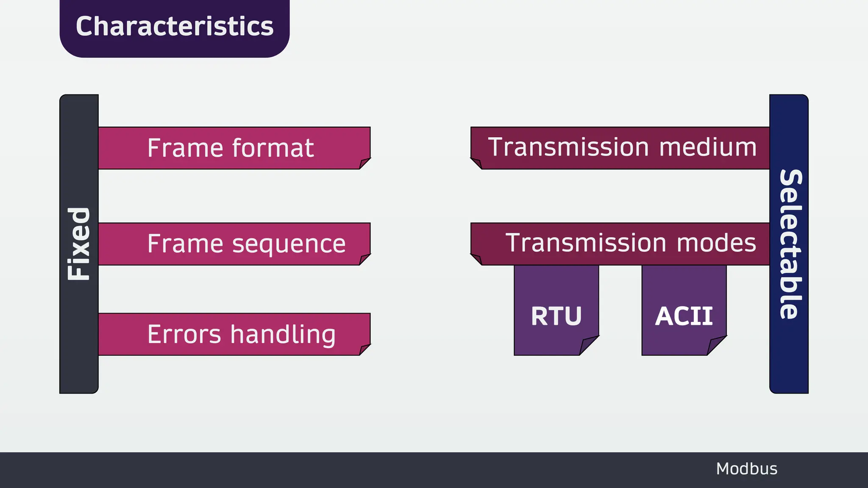Click the vertical Fixed bar
This screenshot has height=488, width=868.
coord(79,244)
